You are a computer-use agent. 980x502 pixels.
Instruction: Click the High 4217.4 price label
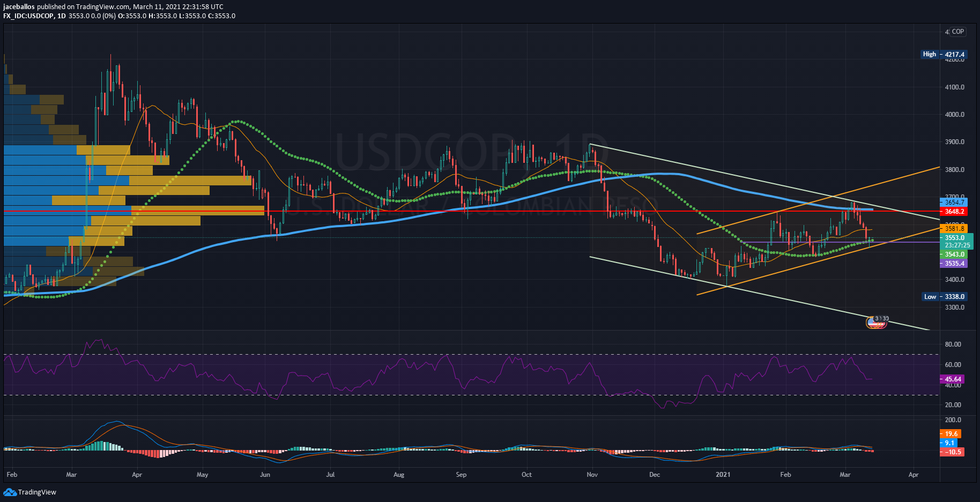click(x=944, y=54)
